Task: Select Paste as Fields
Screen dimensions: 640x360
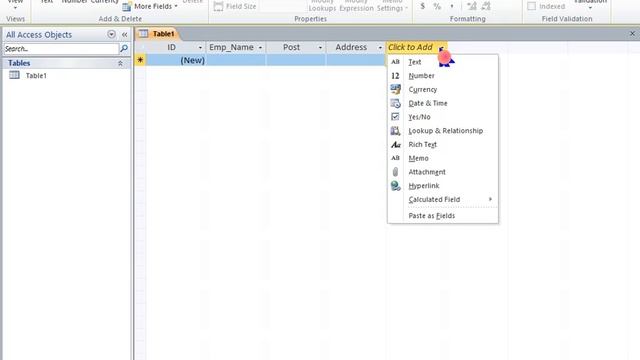Action: (443, 216)
